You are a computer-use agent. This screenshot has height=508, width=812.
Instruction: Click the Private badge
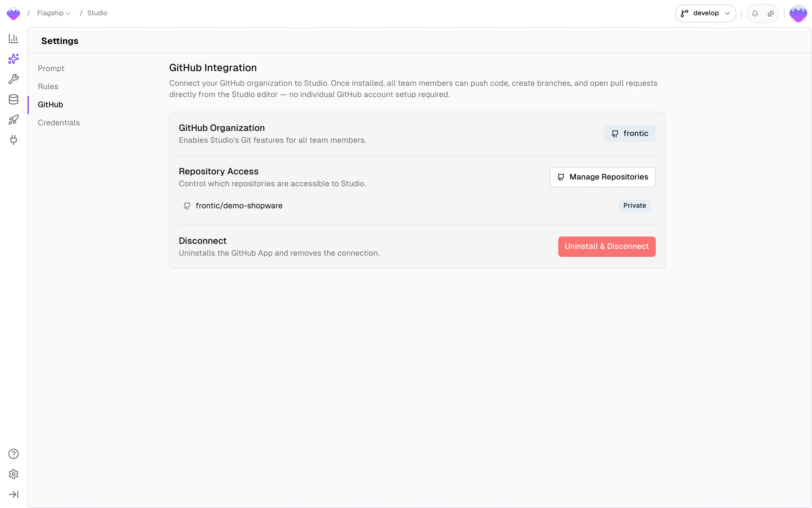pos(634,206)
